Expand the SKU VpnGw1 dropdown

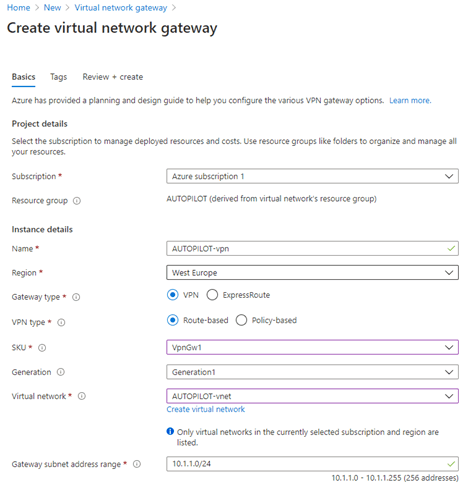(x=312, y=347)
